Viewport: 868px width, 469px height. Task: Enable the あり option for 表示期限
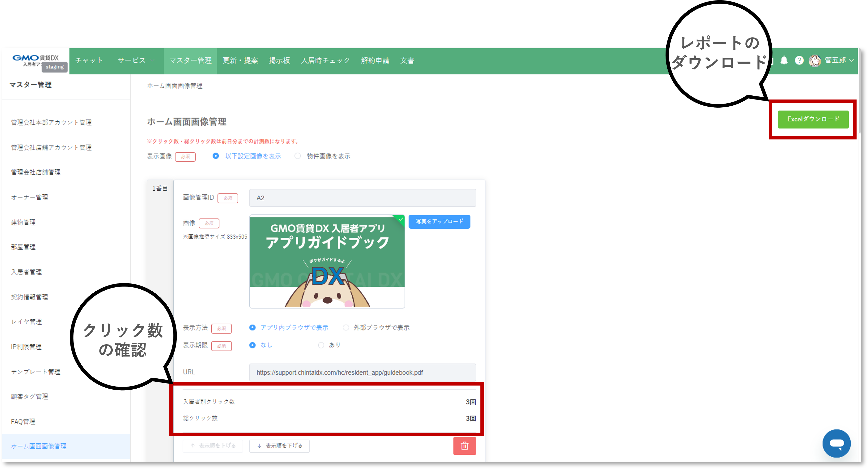(x=321, y=345)
